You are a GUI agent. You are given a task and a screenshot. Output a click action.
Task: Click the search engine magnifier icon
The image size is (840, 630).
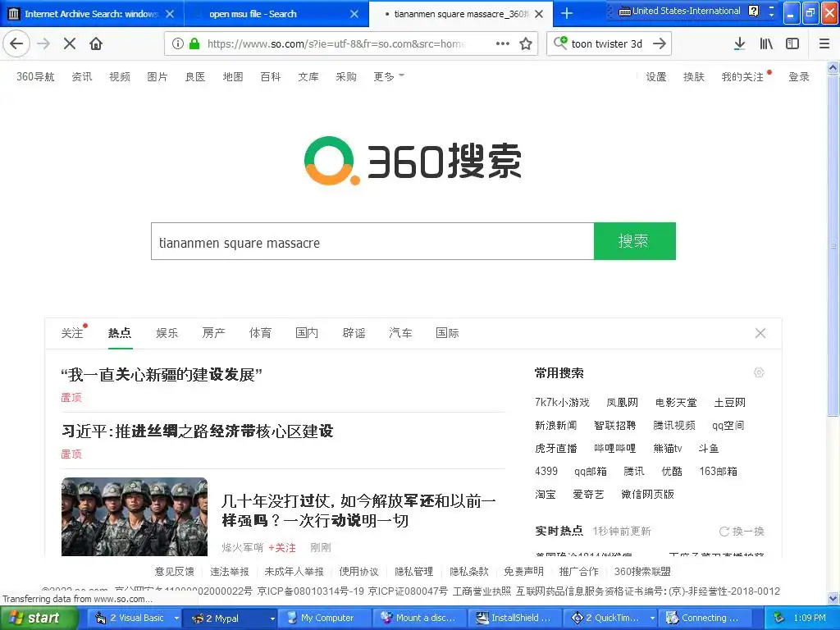click(560, 43)
